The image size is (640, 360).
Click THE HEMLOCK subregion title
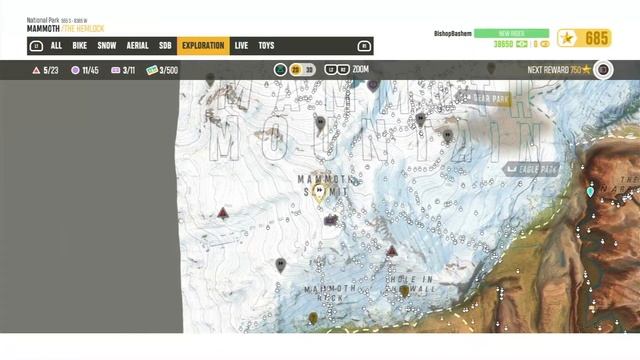(x=84, y=29)
